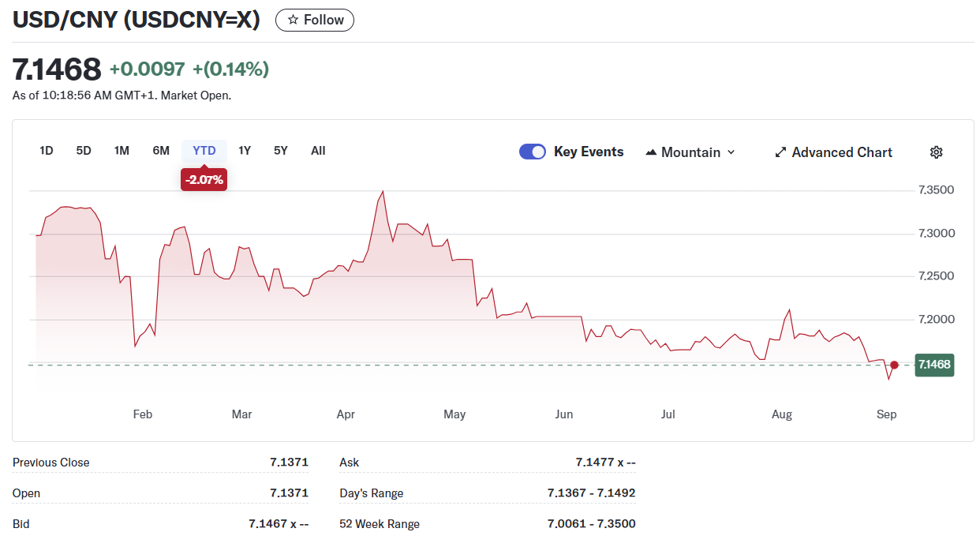
Task: Select the YTD range tab
Action: point(204,151)
